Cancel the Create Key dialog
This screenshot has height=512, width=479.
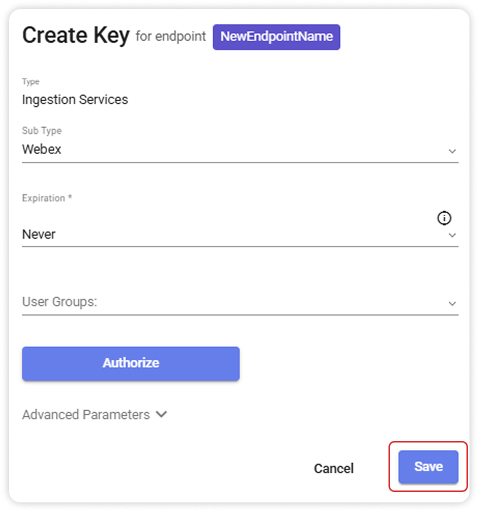[334, 468]
